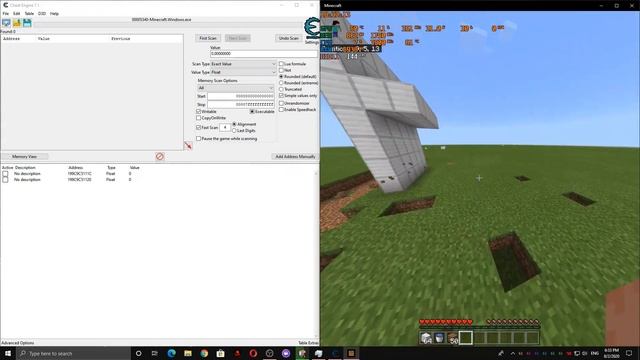Open D3D menu in Cheat Engine
The width and height of the screenshot is (640, 360).
pyautogui.click(x=42, y=13)
